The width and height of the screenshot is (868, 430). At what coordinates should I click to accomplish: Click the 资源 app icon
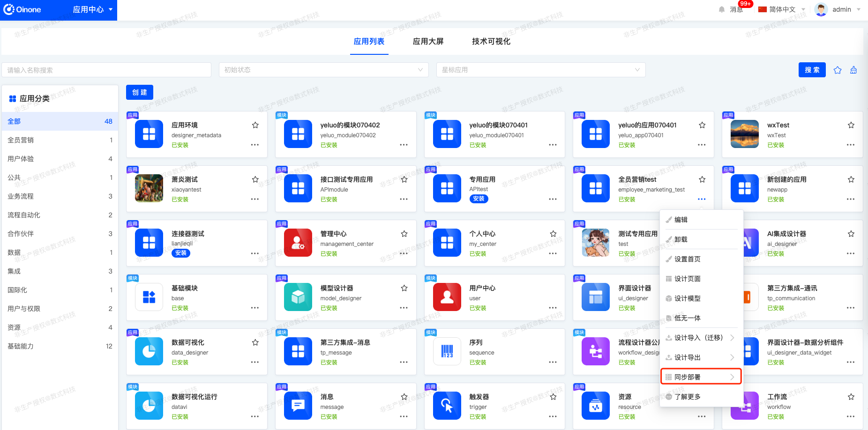(596, 406)
